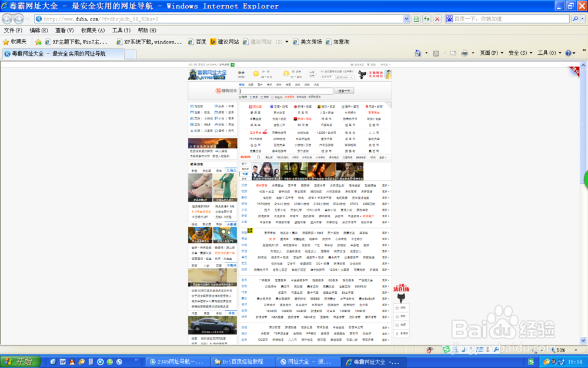Click the 天猫精选 Tmall banner ad
Screen dimensions: 588x368
click(375, 74)
